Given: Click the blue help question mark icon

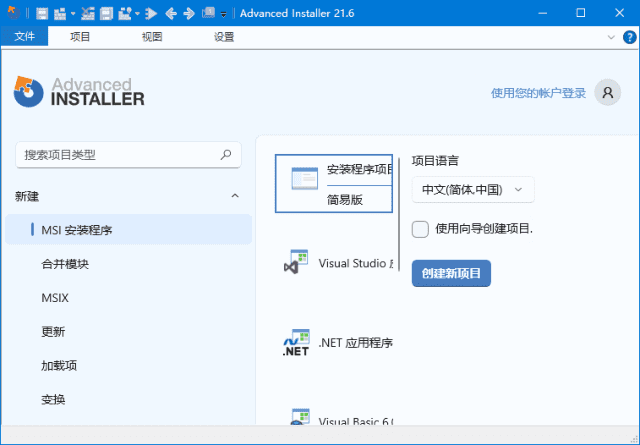Looking at the screenshot, I should [x=629, y=37].
